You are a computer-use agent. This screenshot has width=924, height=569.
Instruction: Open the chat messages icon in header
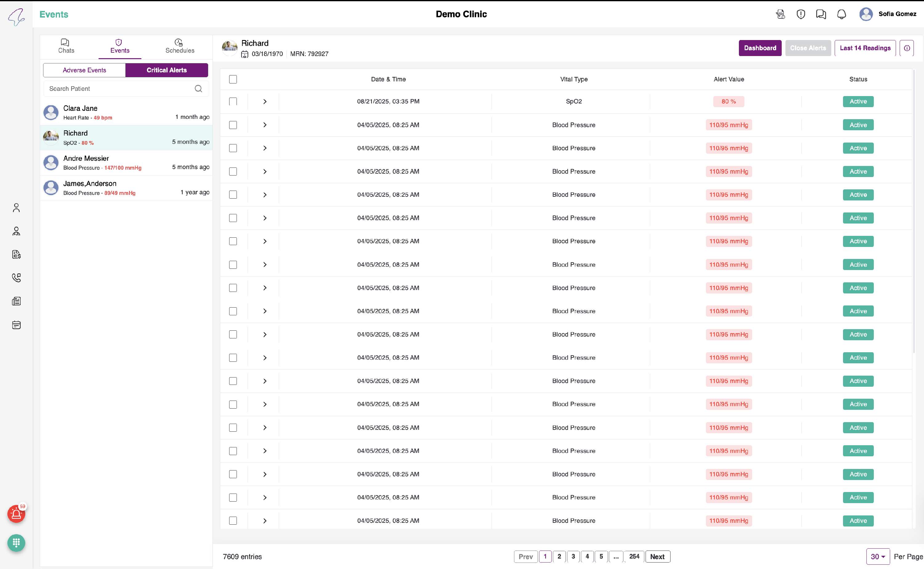tap(821, 14)
